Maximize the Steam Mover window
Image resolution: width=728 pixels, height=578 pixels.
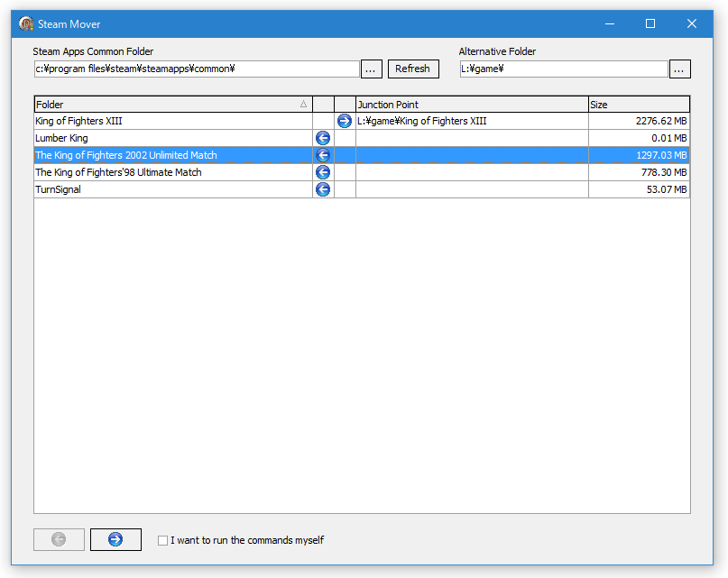650,23
